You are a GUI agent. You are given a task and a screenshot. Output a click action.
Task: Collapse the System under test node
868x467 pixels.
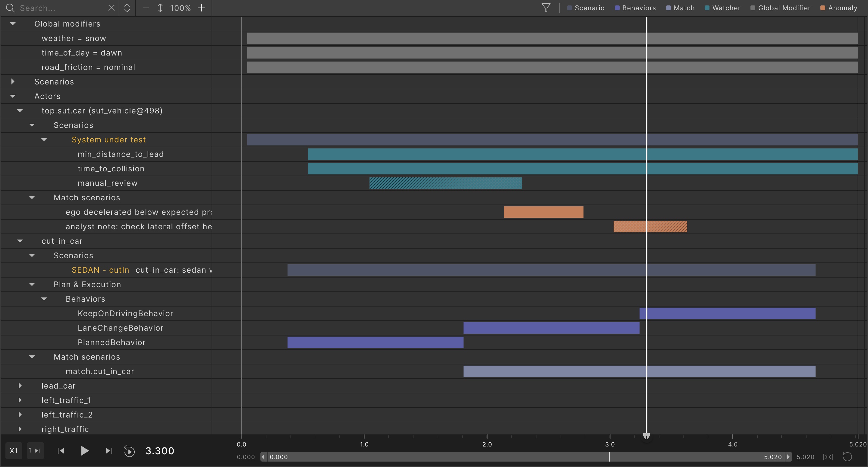[x=44, y=140]
